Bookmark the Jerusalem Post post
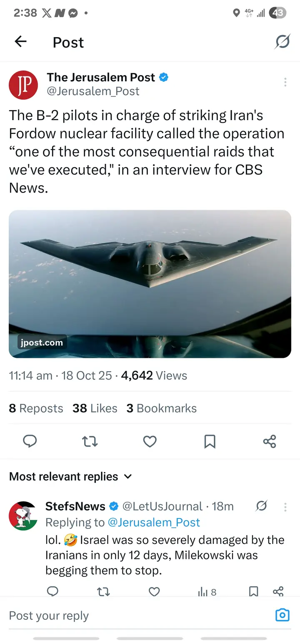This screenshot has width=300, height=644. point(210,441)
